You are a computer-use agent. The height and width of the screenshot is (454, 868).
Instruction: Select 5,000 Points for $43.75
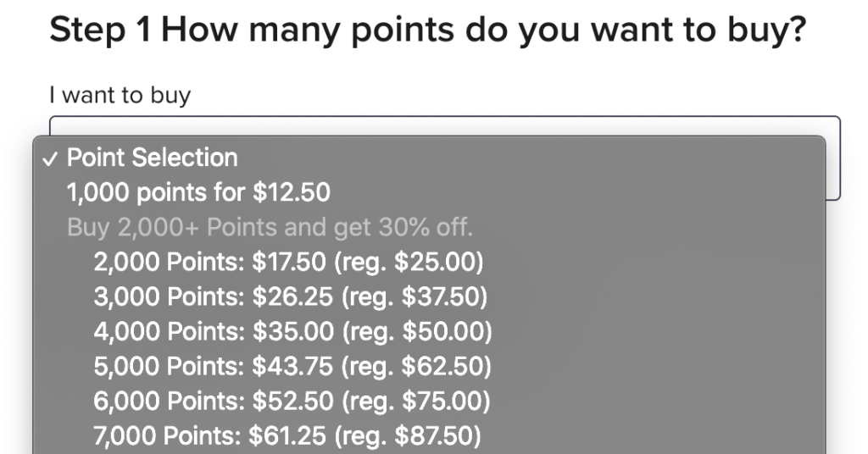pyautogui.click(x=292, y=367)
